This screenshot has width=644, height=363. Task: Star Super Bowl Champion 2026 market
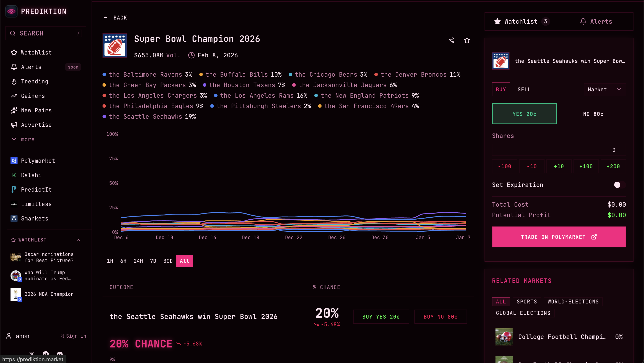pos(467,40)
